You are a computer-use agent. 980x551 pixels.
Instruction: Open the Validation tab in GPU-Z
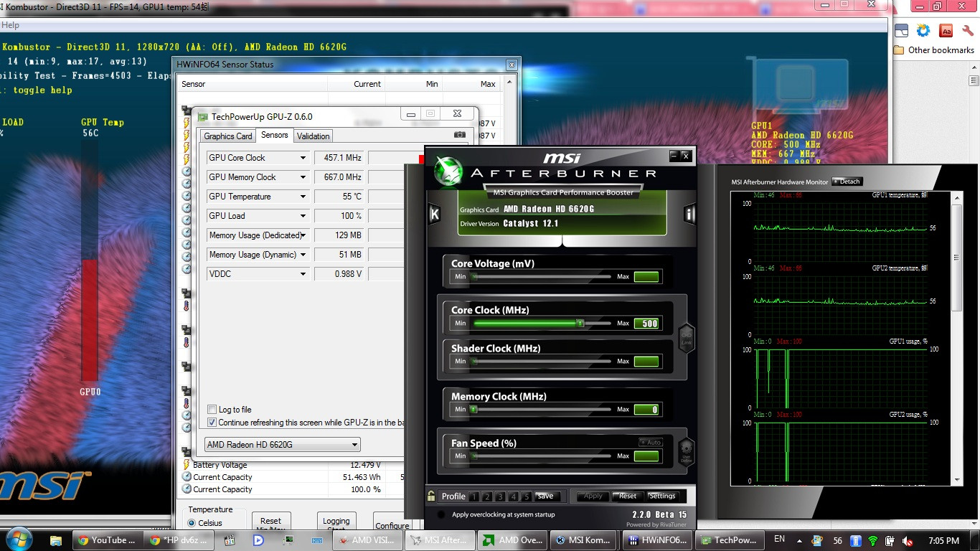(x=313, y=136)
